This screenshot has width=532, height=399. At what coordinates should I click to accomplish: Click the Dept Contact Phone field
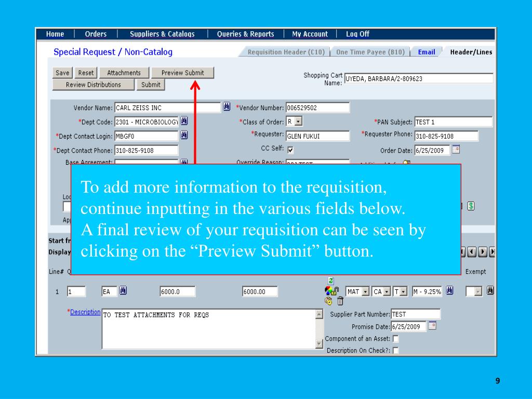point(146,150)
